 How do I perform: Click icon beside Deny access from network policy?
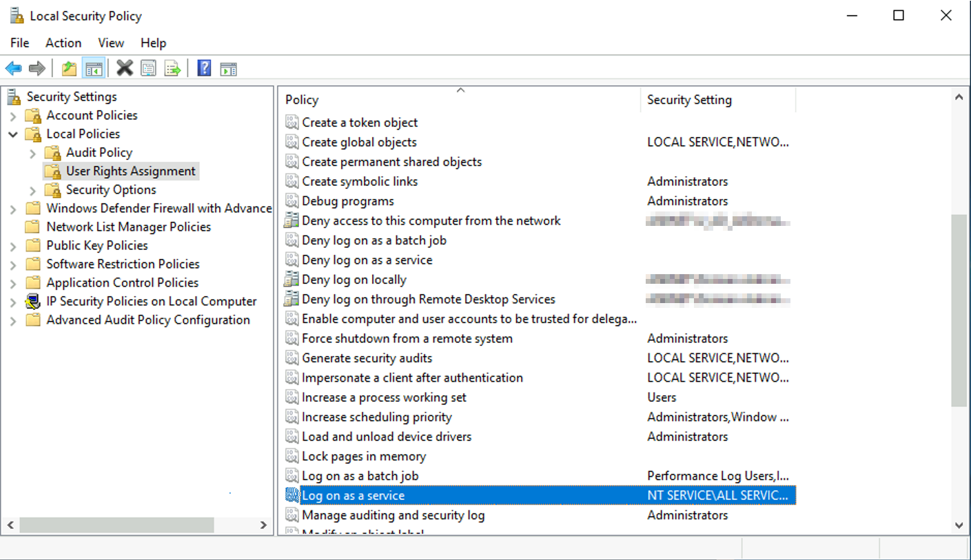[x=292, y=220]
